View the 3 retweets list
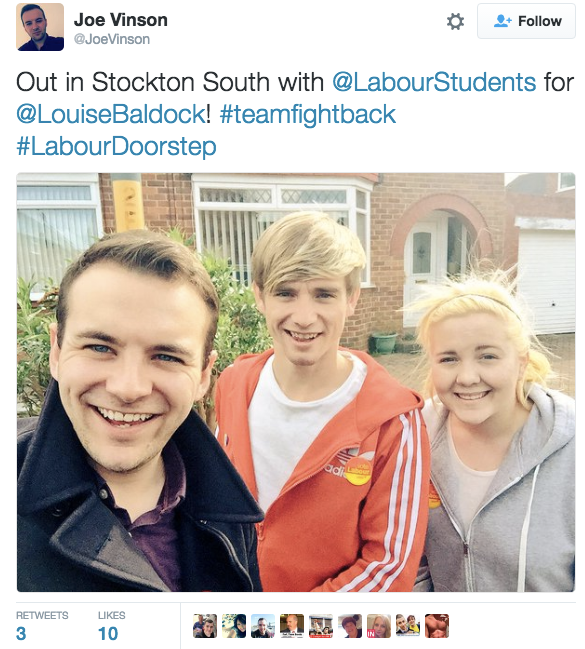585x649 pixels. [x=42, y=627]
